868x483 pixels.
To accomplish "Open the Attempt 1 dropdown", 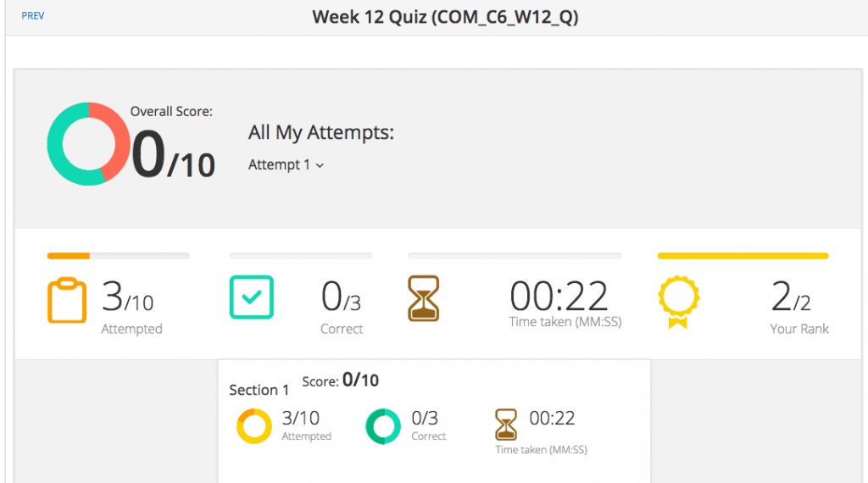I will coord(286,165).
